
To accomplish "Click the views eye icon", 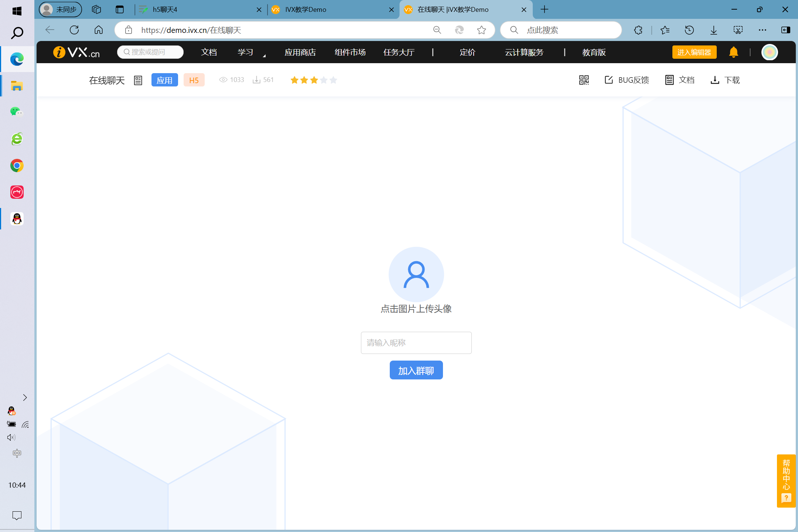I will 223,79.
